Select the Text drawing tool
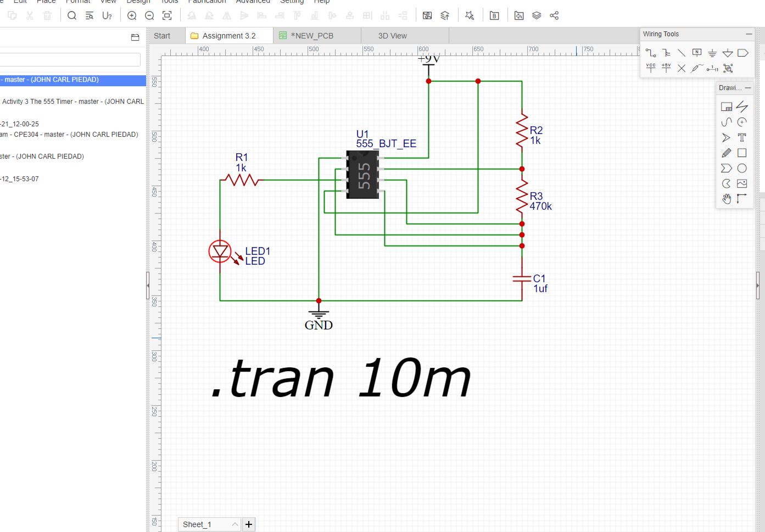 coord(742,138)
